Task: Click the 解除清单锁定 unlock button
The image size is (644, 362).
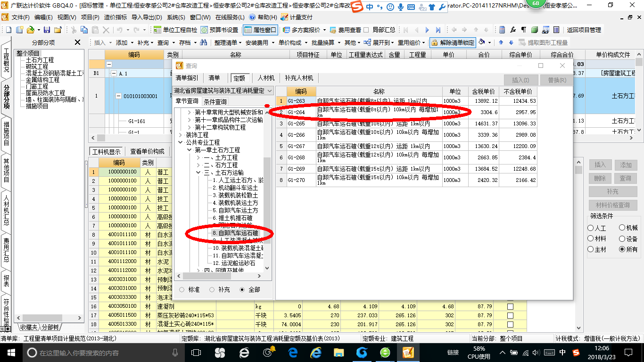Action: coord(453,42)
